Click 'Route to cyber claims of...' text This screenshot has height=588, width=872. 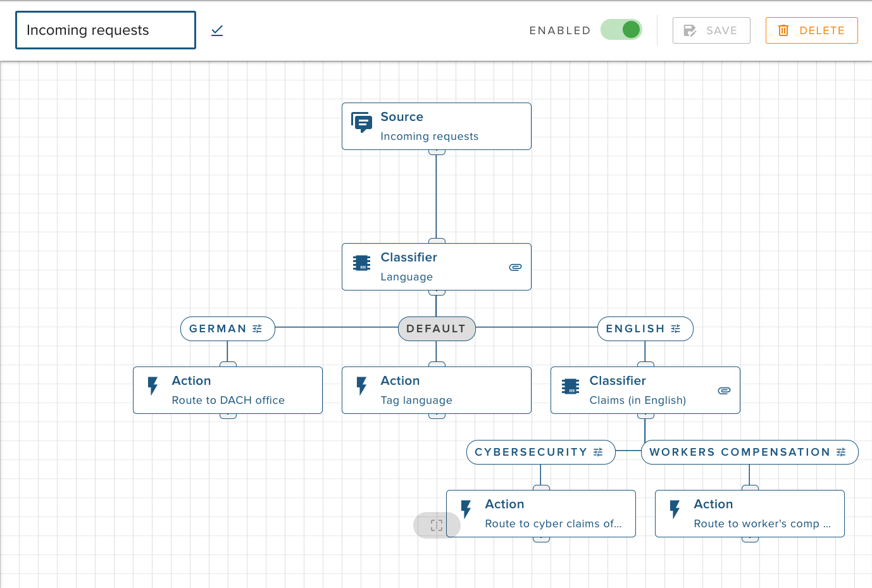(553, 523)
